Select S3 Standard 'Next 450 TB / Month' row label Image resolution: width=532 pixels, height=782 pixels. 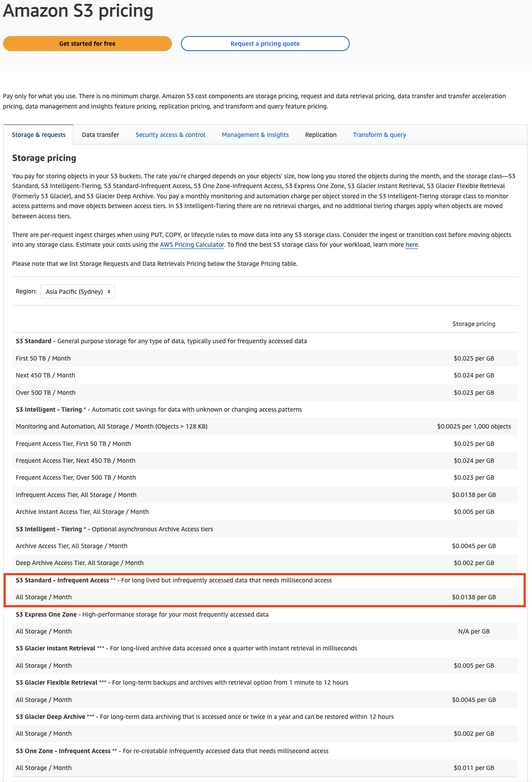(x=45, y=375)
